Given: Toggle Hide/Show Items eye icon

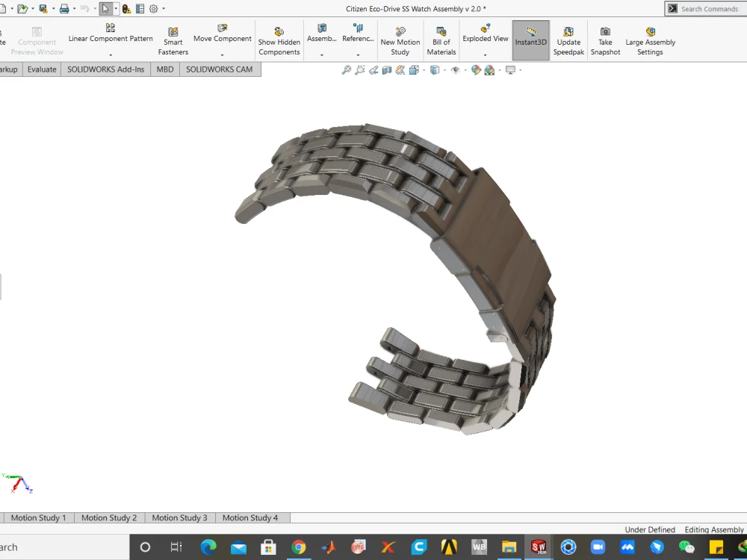Looking at the screenshot, I should point(456,70).
